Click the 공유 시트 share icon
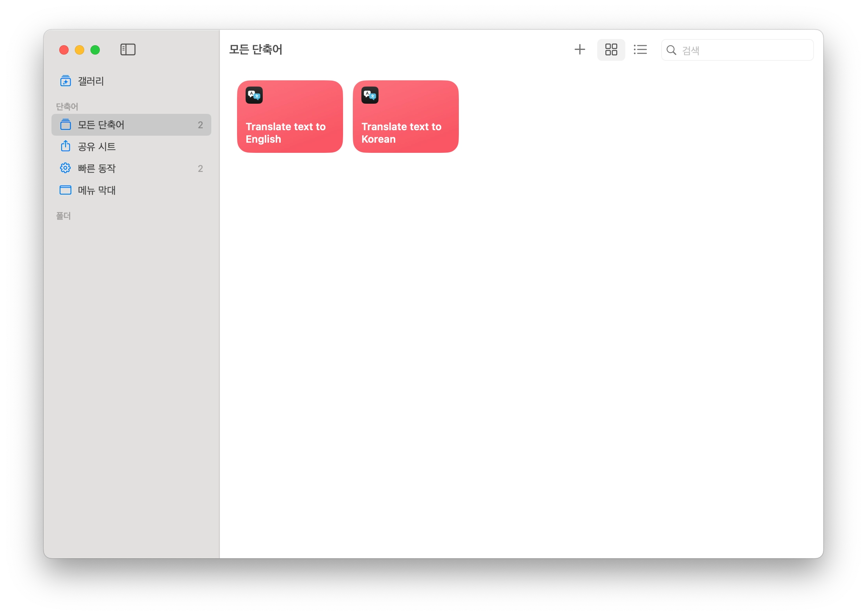Screen dimensions: 867x616 coord(65,146)
